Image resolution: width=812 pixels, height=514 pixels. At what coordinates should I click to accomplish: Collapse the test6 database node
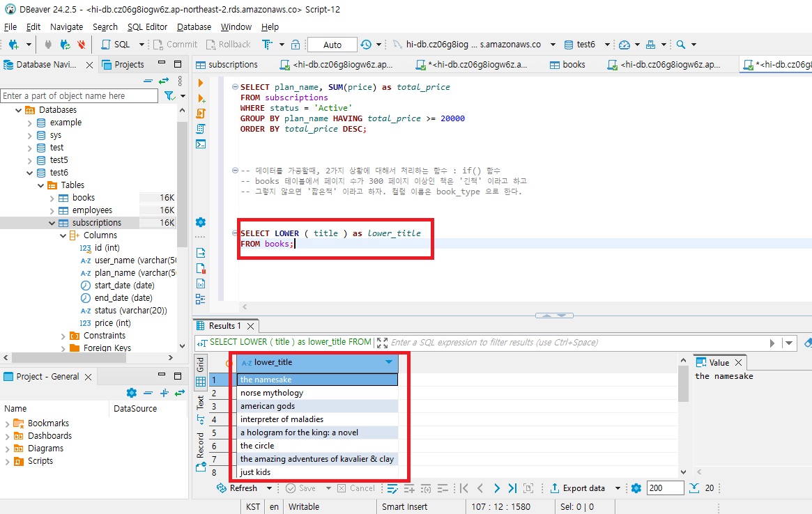(x=29, y=173)
